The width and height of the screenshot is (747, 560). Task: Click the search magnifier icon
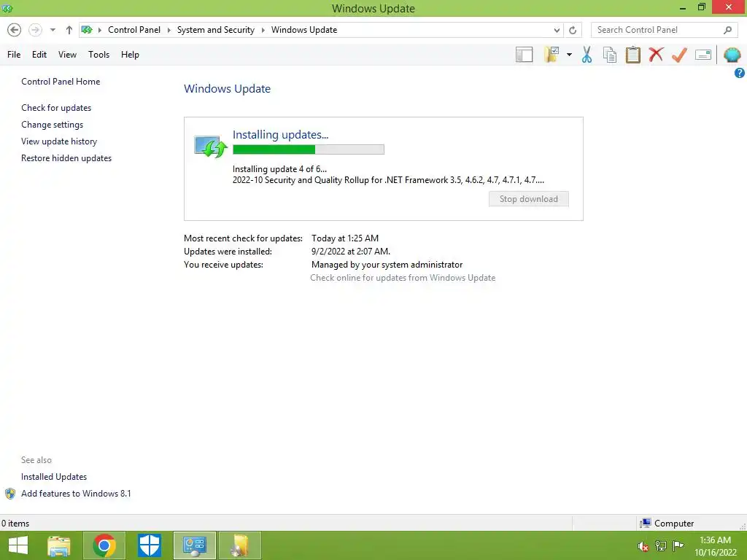(727, 30)
